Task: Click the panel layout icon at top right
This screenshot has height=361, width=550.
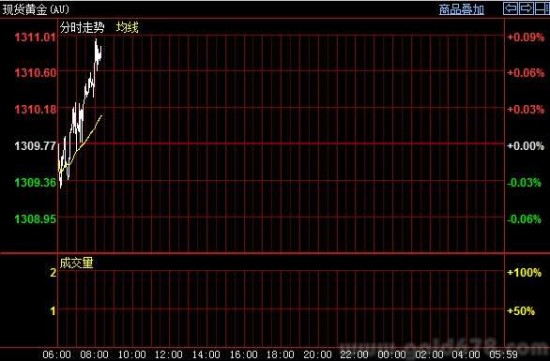Action: coord(542,8)
